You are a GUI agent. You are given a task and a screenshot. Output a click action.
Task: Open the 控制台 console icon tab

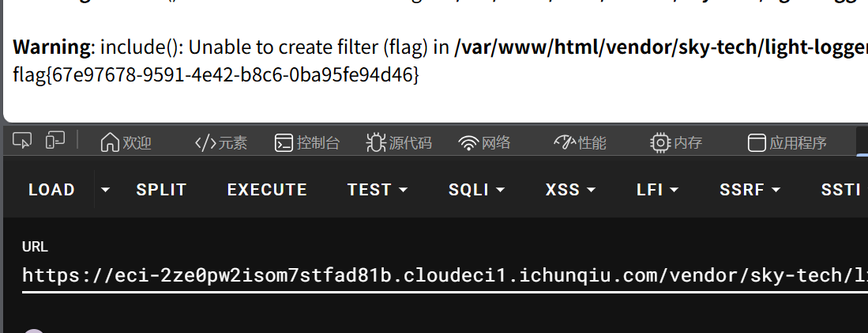(x=306, y=142)
